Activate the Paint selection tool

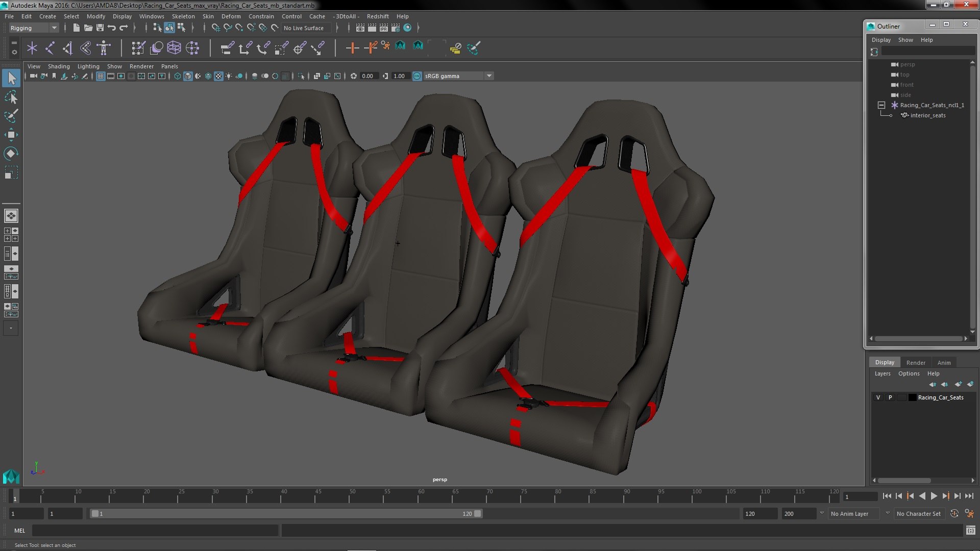(11, 116)
